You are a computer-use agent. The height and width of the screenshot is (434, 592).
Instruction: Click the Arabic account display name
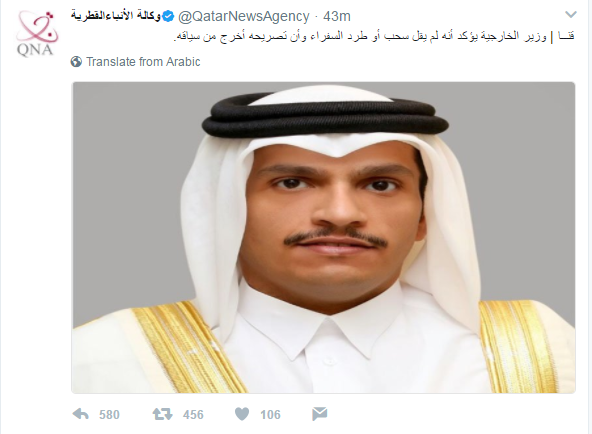point(115,16)
